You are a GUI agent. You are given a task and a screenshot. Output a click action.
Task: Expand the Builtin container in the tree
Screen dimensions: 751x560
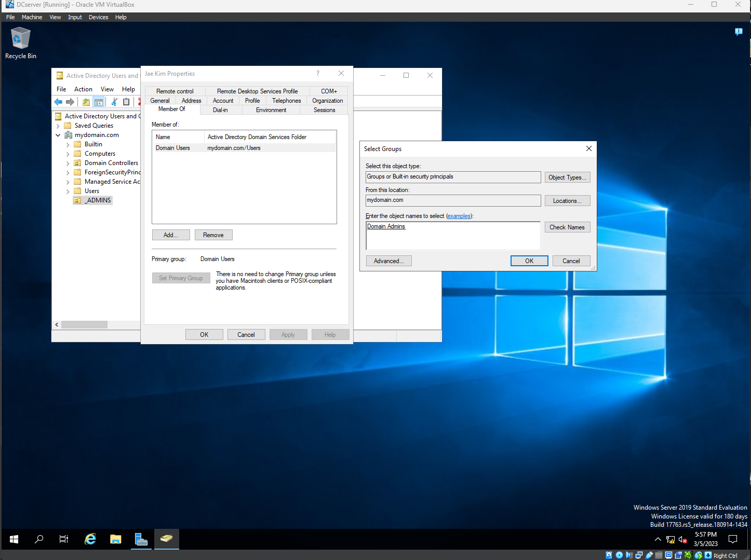(68, 144)
